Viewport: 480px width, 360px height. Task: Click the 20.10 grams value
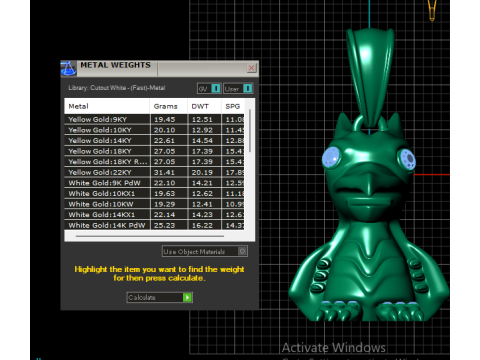[164, 130]
